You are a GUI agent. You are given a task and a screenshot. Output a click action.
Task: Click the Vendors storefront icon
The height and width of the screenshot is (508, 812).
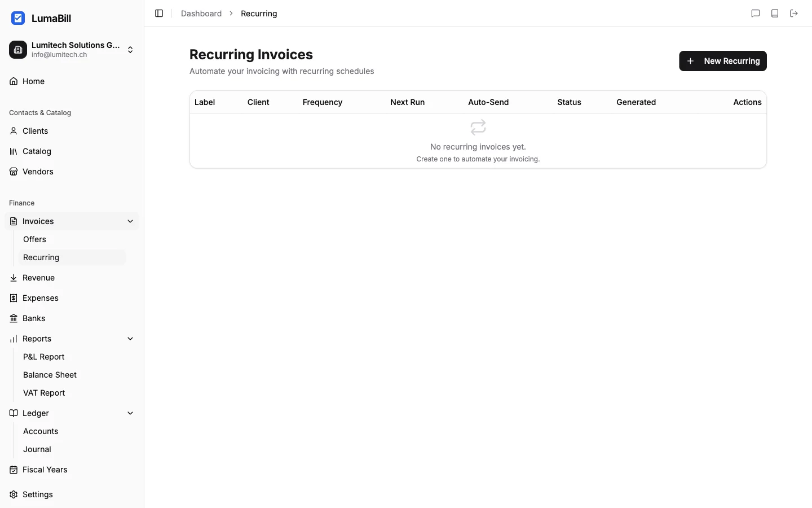pyautogui.click(x=13, y=172)
